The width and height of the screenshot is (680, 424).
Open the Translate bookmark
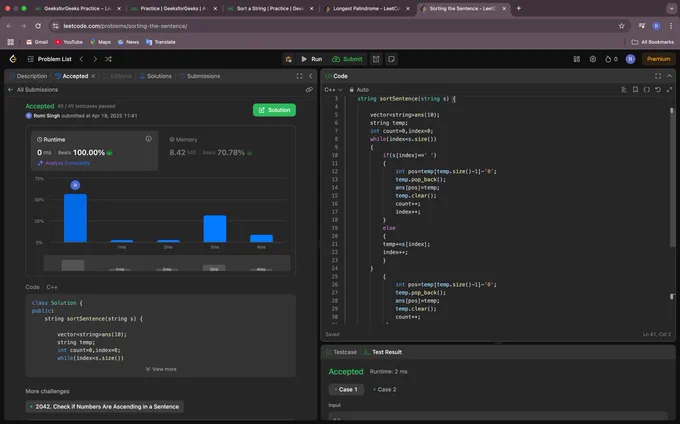[161, 42]
